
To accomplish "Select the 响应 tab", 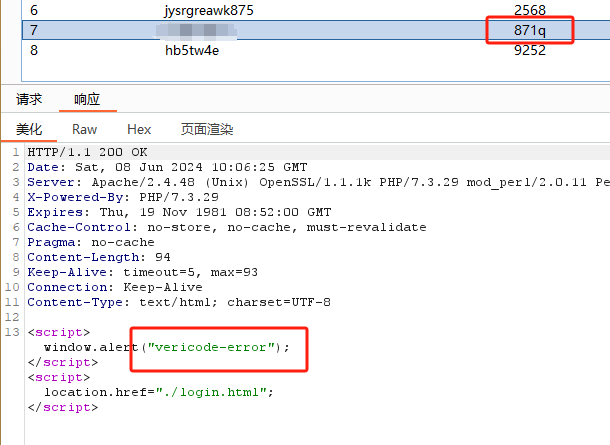I will [87, 99].
